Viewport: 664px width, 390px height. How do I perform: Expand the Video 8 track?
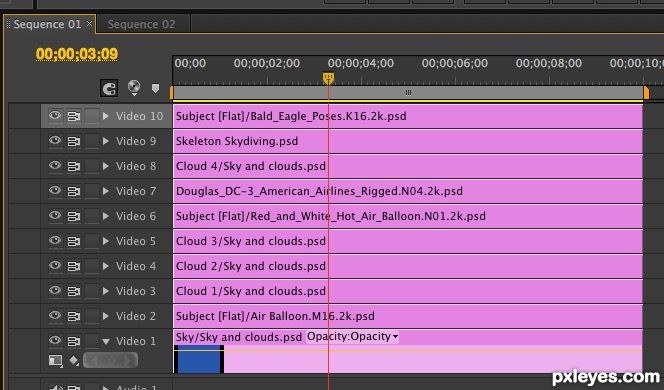point(106,166)
